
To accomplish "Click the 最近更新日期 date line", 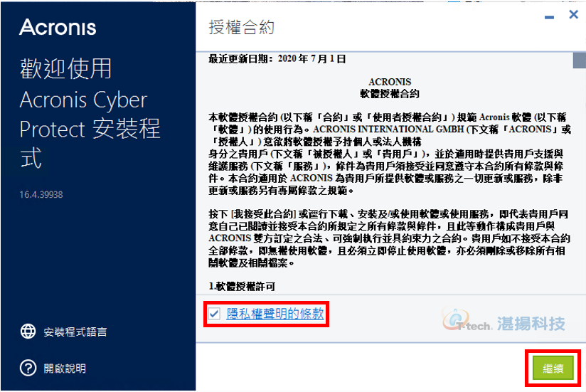I will (277, 58).
